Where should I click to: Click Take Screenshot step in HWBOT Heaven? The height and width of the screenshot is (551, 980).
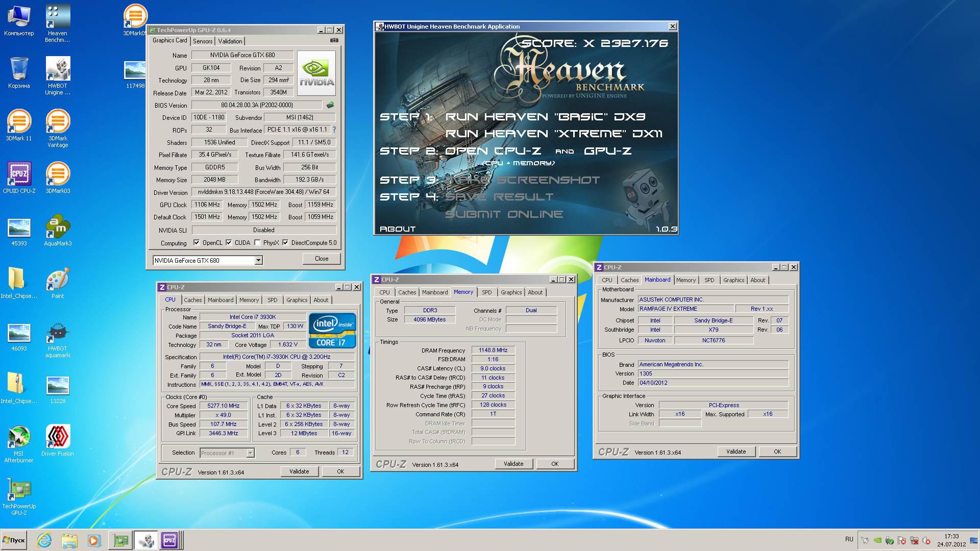point(522,180)
